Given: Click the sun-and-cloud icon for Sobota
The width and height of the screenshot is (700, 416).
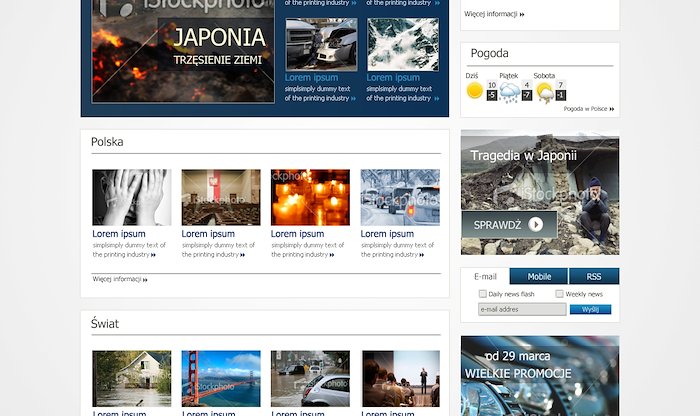Looking at the screenshot, I should [x=545, y=93].
